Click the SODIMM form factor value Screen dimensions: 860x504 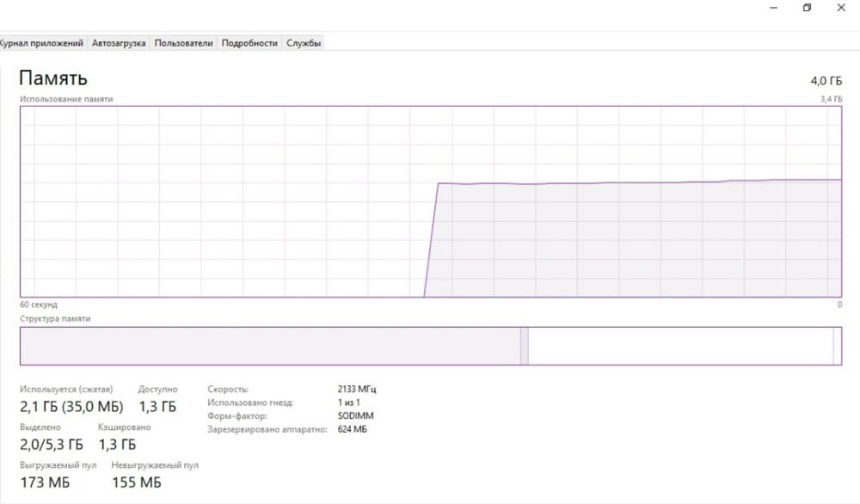click(355, 415)
